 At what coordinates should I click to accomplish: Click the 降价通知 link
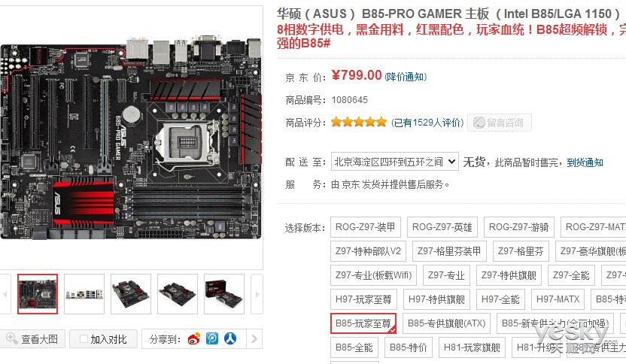coord(406,77)
